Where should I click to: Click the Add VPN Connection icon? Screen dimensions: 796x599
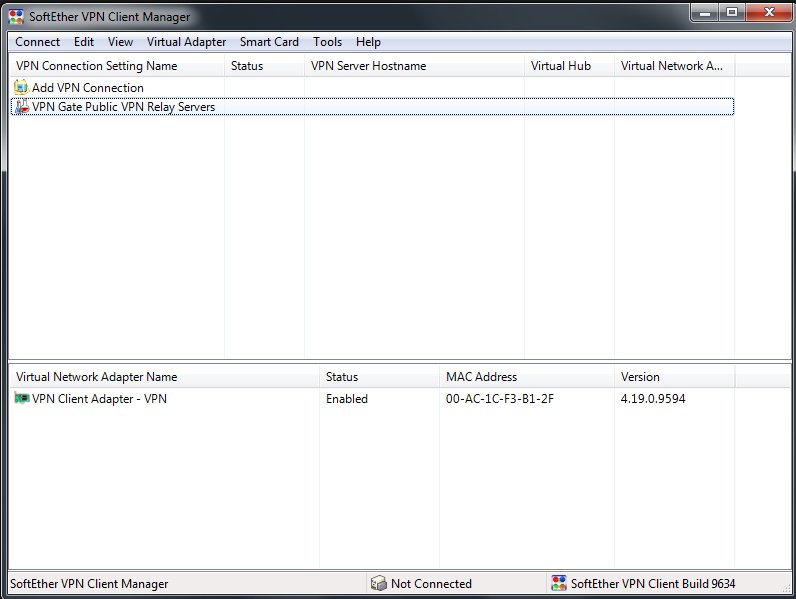[21, 87]
